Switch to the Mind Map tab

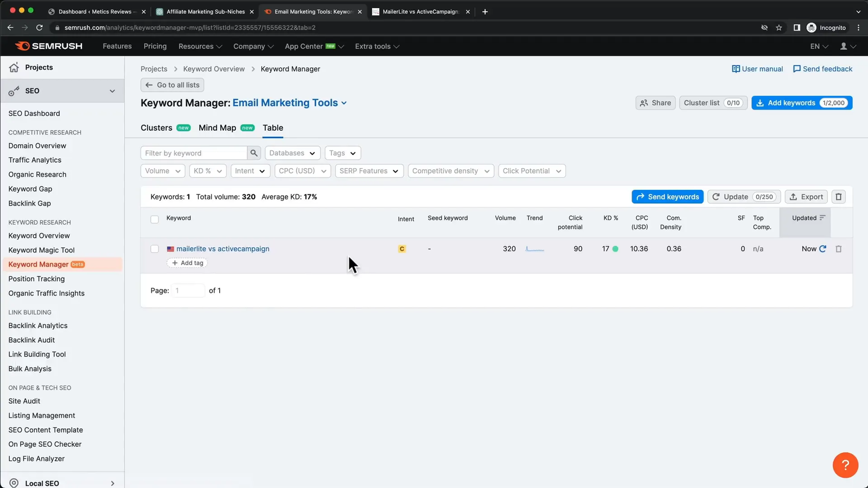[226, 128]
